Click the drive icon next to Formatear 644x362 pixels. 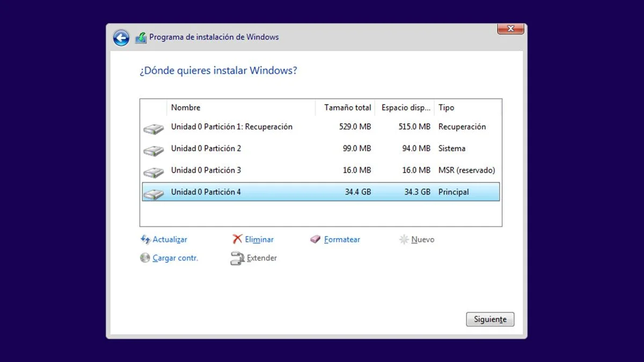point(316,239)
